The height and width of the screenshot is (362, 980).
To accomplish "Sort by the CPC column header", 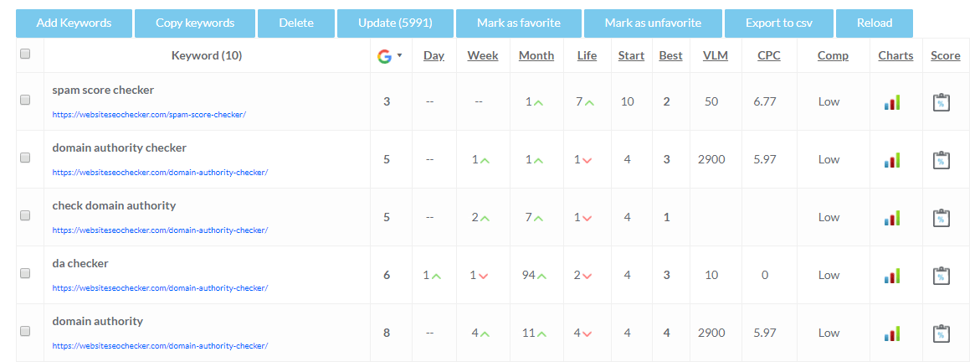I will [x=769, y=56].
